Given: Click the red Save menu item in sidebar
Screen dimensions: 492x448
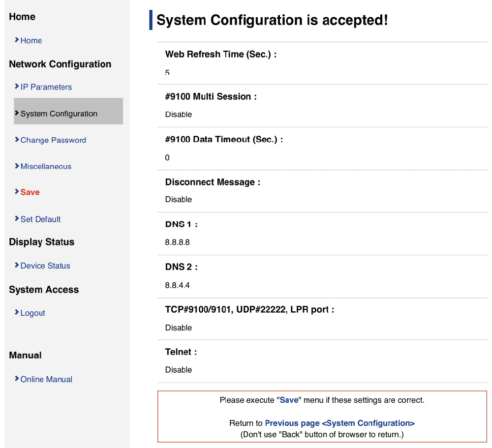Looking at the screenshot, I should click(30, 192).
